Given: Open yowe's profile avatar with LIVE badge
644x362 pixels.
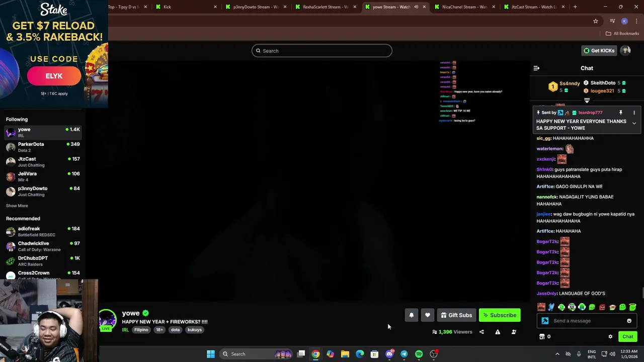Looking at the screenshot, I should tap(107, 320).
